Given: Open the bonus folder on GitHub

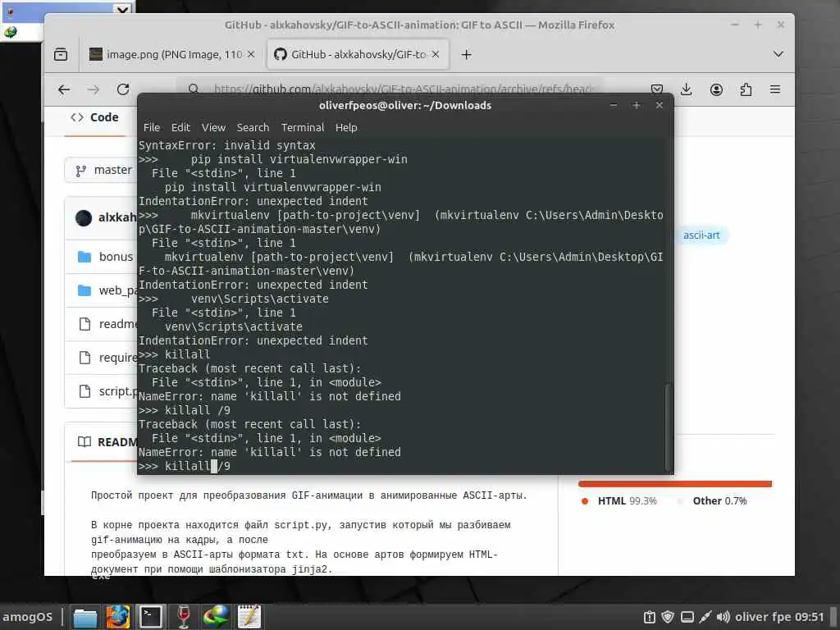Looking at the screenshot, I should pyautogui.click(x=116, y=257).
